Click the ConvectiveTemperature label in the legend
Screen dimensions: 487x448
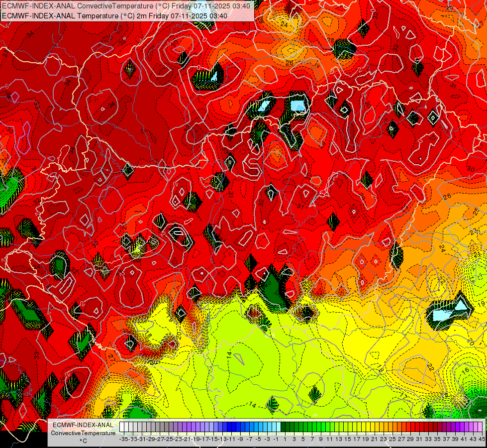click(83, 433)
